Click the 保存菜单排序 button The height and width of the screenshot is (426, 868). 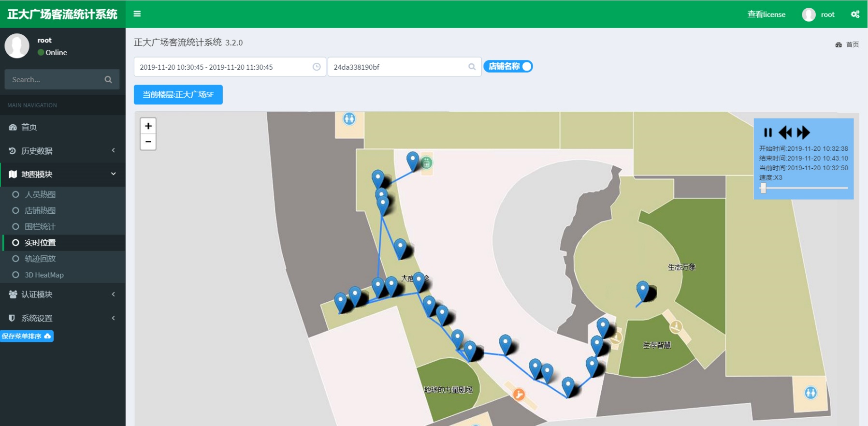(x=27, y=336)
